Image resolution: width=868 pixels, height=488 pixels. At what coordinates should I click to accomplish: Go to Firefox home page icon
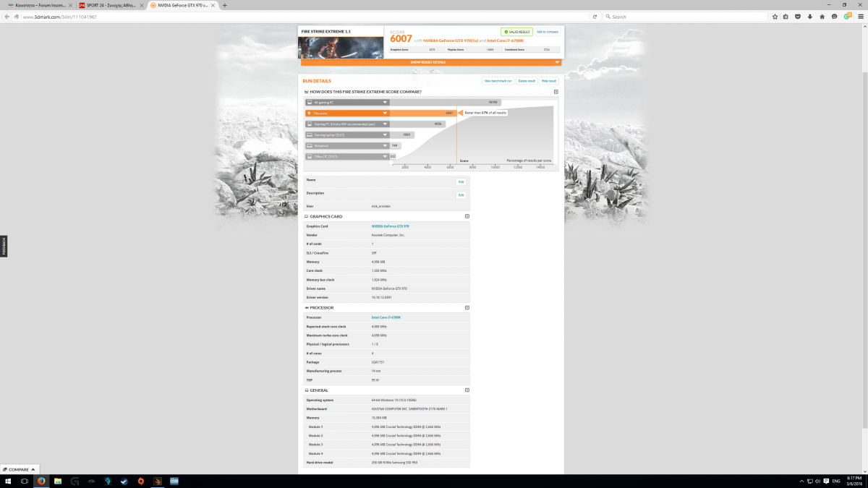pos(822,16)
